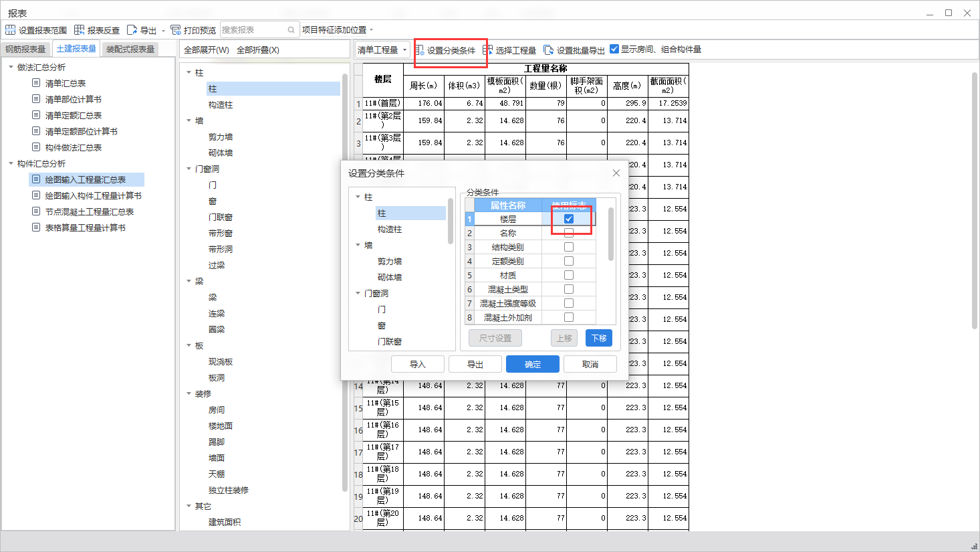Select 建筑面积 in the middle tree
The height and width of the screenshot is (552, 980).
pyautogui.click(x=225, y=523)
